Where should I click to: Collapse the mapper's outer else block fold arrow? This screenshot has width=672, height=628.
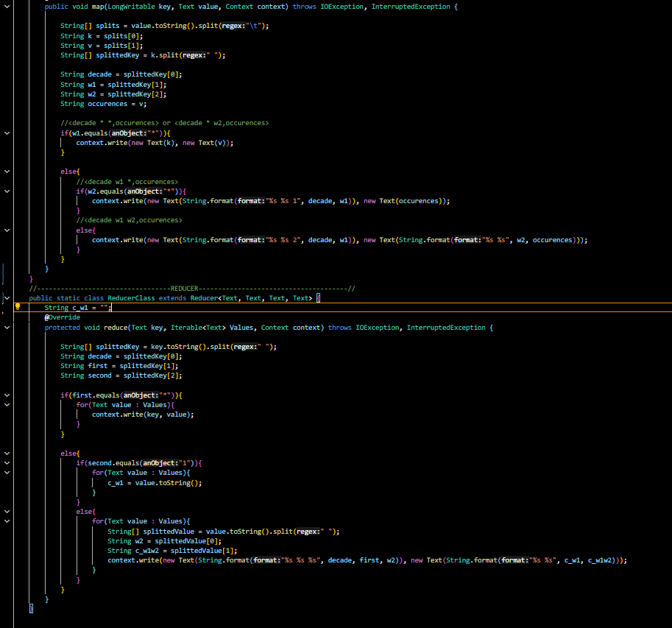coord(7,171)
